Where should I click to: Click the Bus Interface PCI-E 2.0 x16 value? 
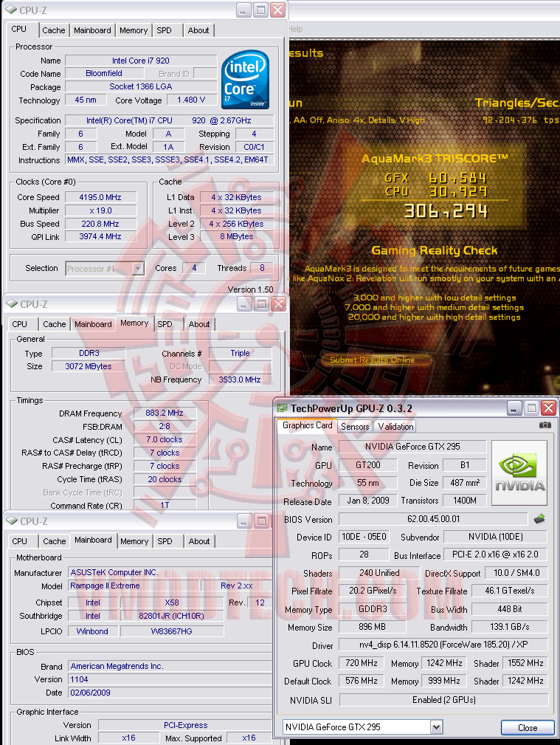pos(495,555)
